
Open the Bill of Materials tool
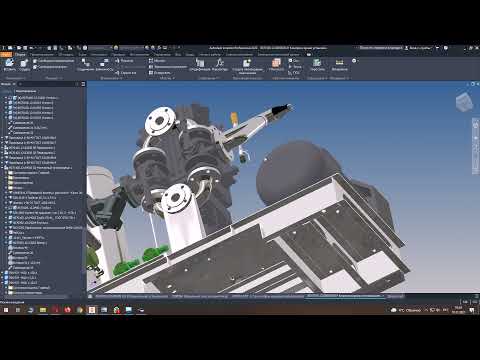pos(200,64)
